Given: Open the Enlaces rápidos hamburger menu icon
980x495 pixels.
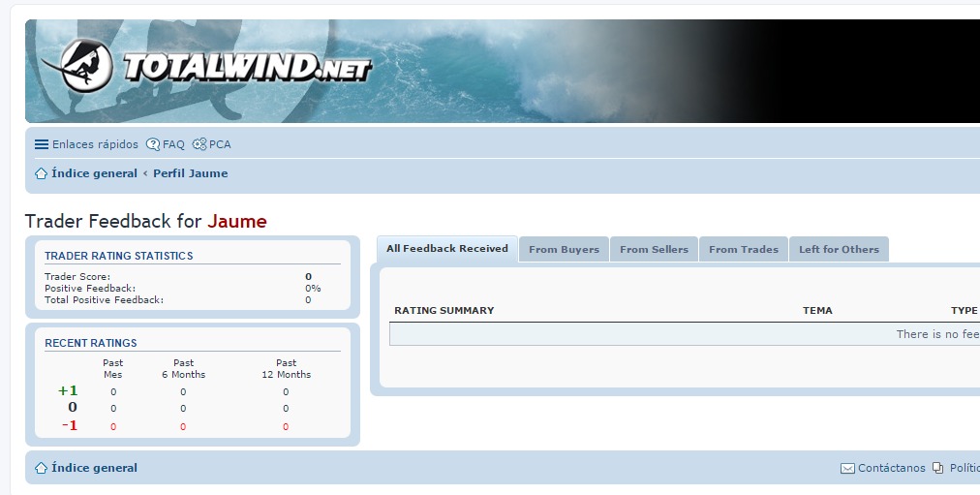Looking at the screenshot, I should coord(42,144).
